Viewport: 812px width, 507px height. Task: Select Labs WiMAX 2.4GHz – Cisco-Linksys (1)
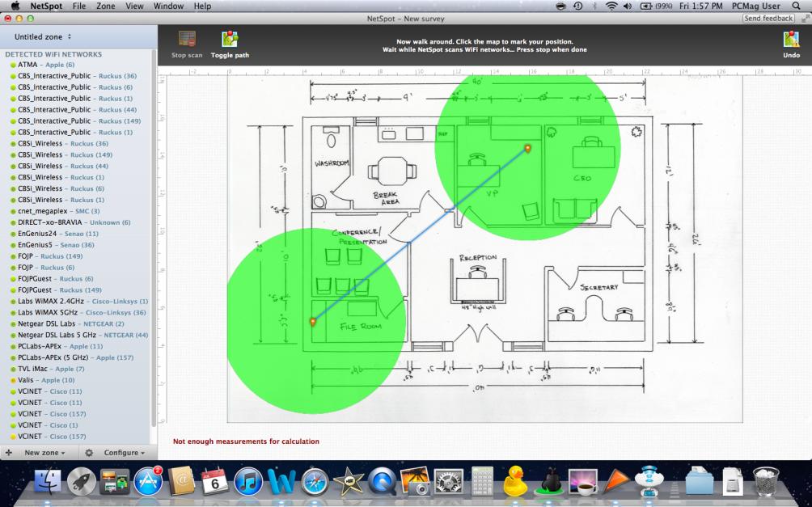click(82, 302)
